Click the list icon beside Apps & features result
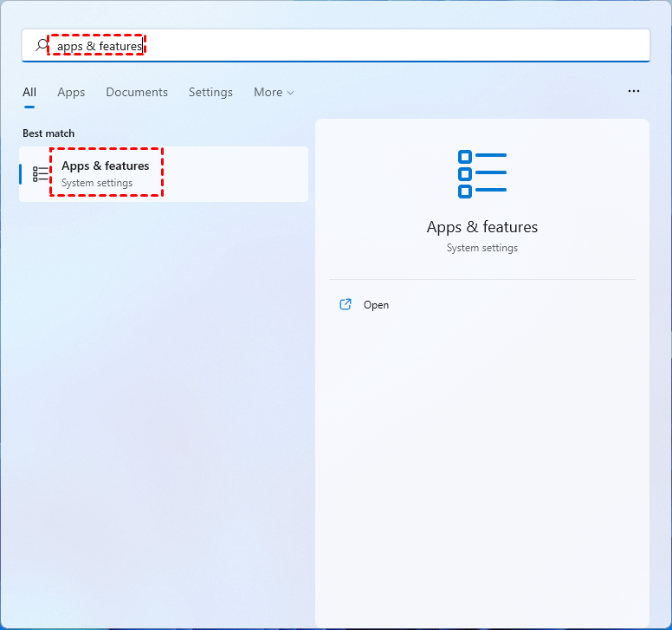 click(41, 174)
